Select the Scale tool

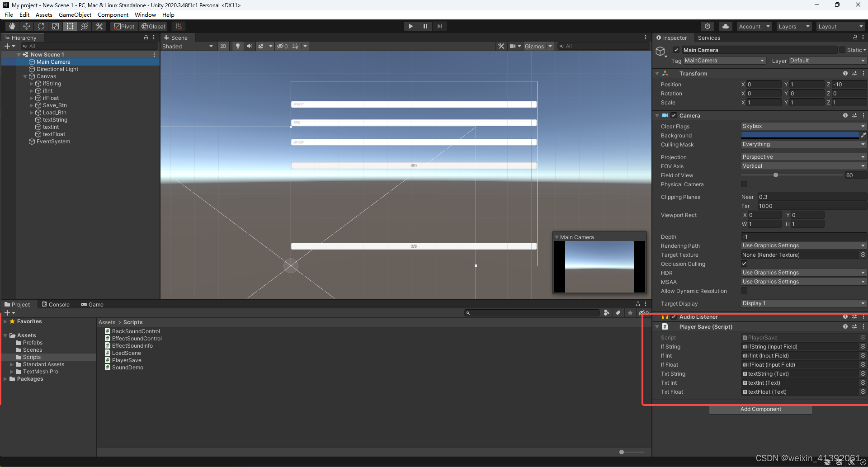point(55,26)
